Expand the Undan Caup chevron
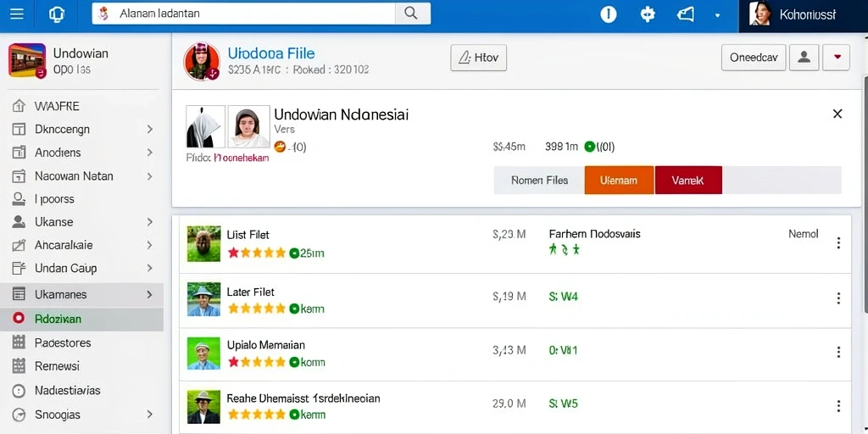This screenshot has height=434, width=868. coord(149,269)
